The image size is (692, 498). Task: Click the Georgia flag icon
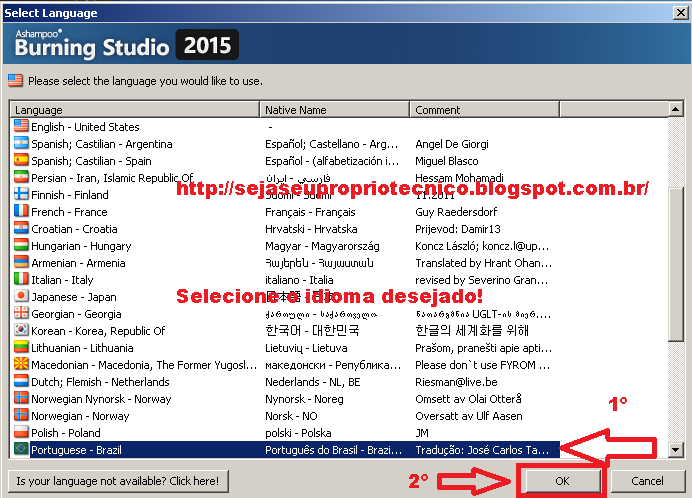click(x=21, y=313)
